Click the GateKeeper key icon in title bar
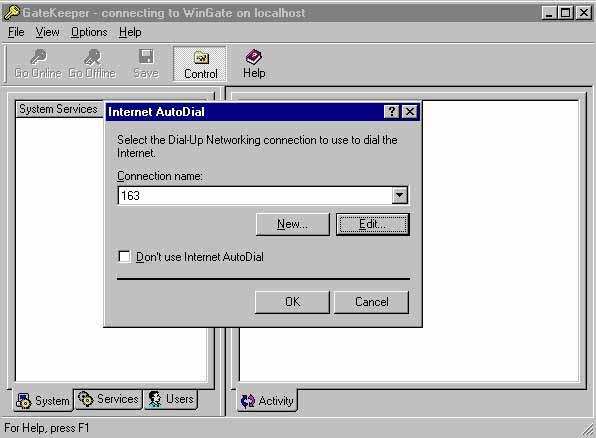The width and height of the screenshot is (596, 438). [x=11, y=13]
